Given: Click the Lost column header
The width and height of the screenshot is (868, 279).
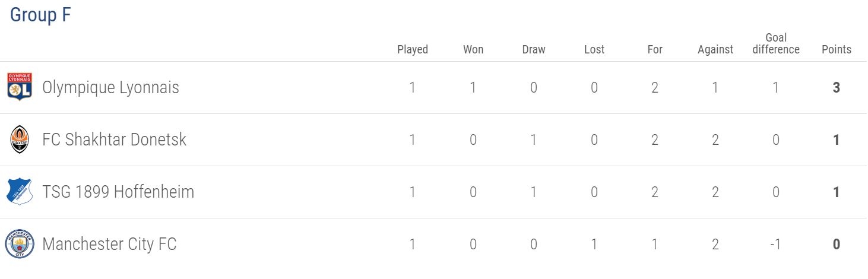Looking at the screenshot, I should pos(594,49).
